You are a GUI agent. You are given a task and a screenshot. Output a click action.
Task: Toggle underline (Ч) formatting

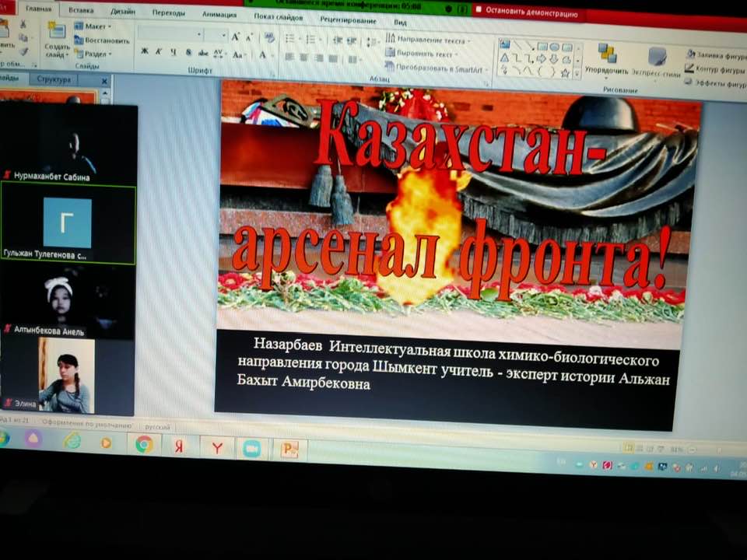click(x=174, y=52)
